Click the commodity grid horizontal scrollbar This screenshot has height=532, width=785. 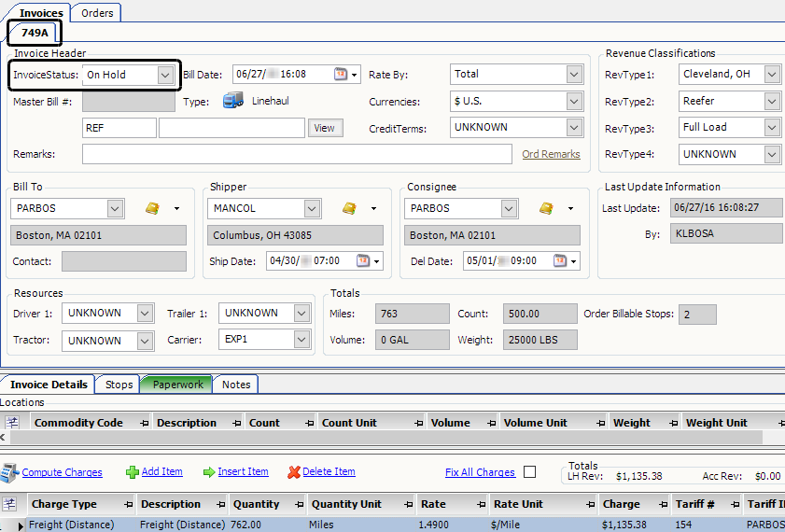click(385, 438)
